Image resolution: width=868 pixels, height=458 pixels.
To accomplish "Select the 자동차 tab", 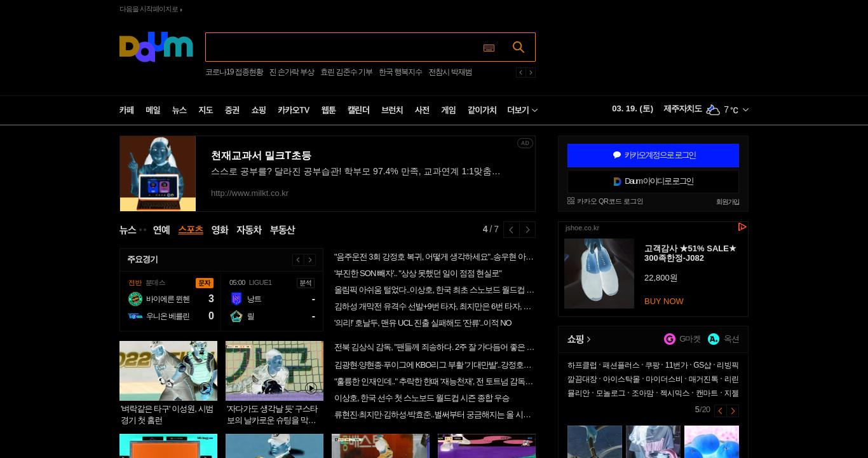I will [x=249, y=230].
